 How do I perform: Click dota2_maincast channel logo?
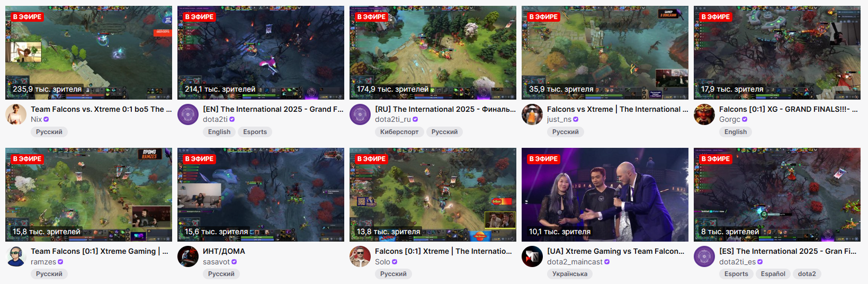click(x=532, y=256)
